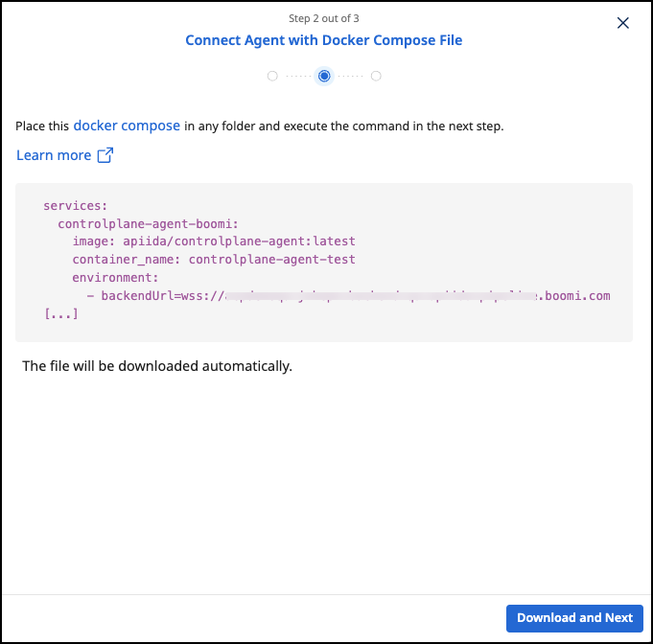Click the [...] truncation marker in the code
This screenshot has height=644, width=653.
(60, 313)
